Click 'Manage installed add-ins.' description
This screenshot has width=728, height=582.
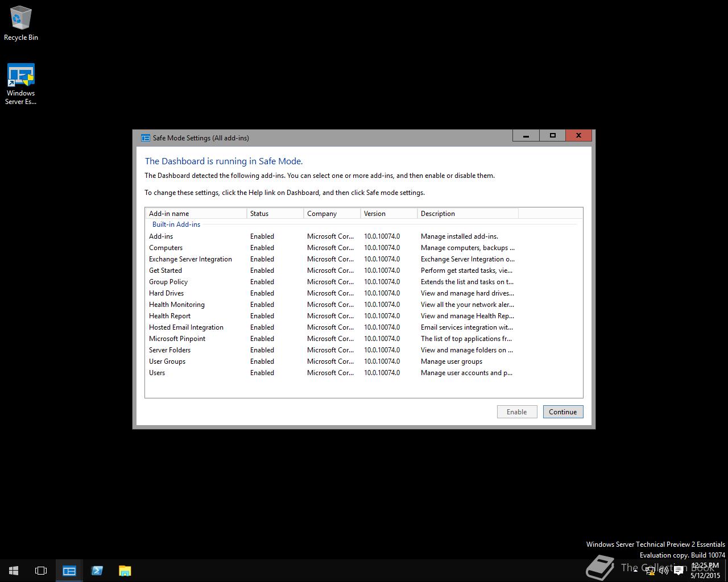click(460, 236)
